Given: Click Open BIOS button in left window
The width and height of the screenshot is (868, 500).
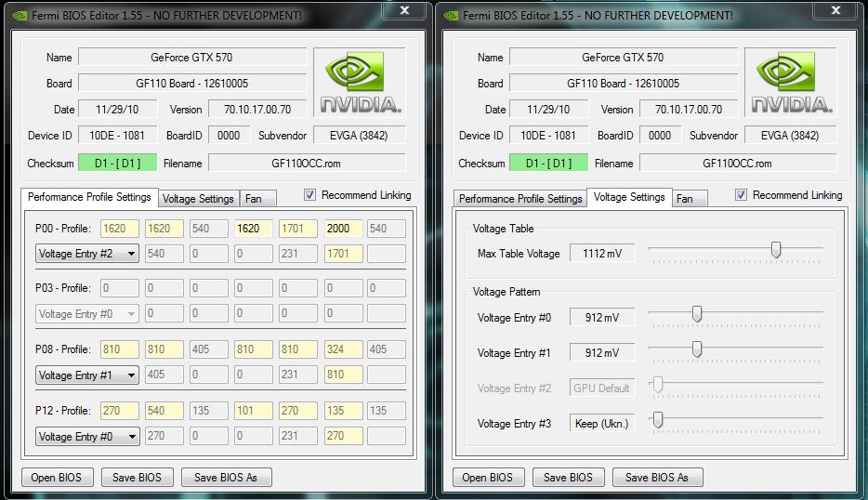Looking at the screenshot, I should (x=57, y=478).
